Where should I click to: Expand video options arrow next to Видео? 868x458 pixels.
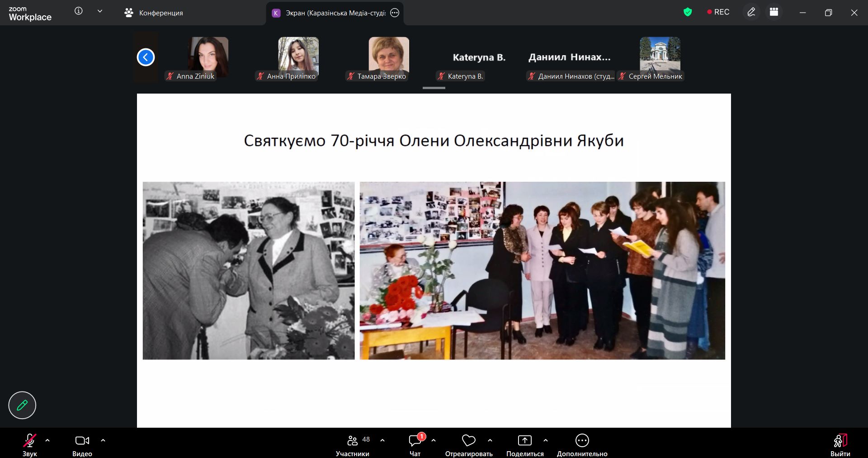click(x=103, y=440)
